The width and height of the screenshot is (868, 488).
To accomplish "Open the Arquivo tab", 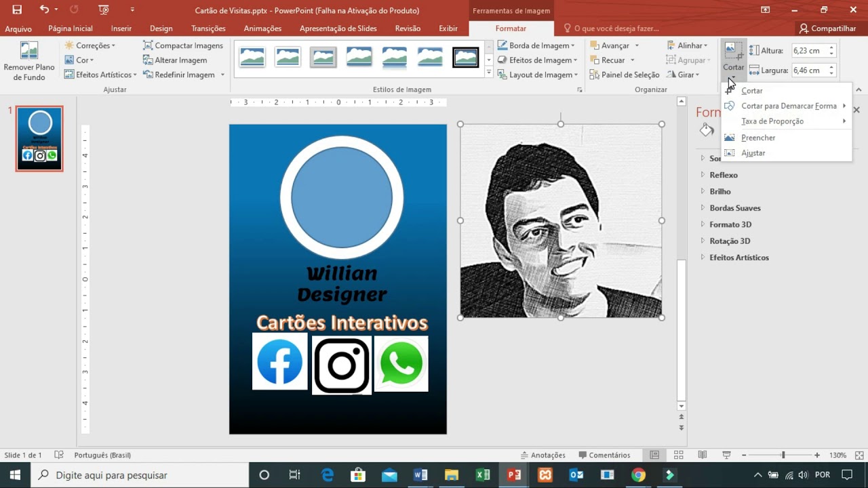I will pyautogui.click(x=18, y=28).
